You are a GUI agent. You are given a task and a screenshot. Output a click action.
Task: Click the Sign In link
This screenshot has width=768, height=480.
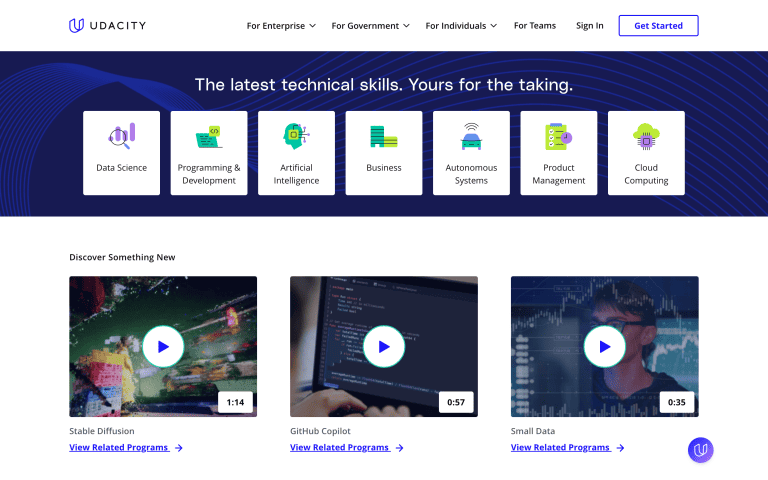click(x=590, y=25)
